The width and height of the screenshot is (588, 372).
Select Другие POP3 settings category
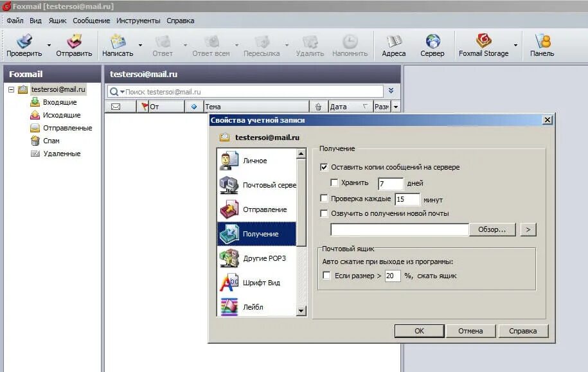pyautogui.click(x=256, y=258)
